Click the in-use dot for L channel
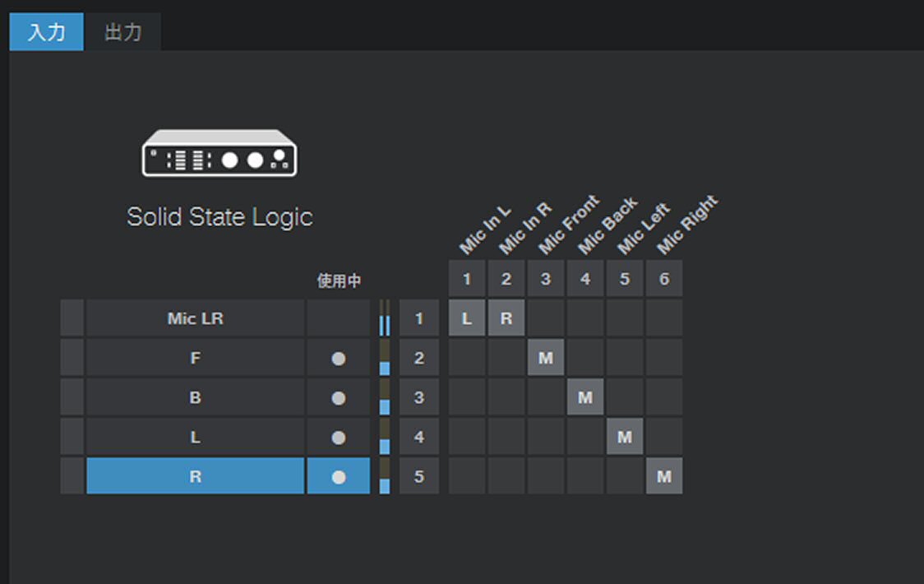Screen dimensions: 924x584 coord(338,437)
